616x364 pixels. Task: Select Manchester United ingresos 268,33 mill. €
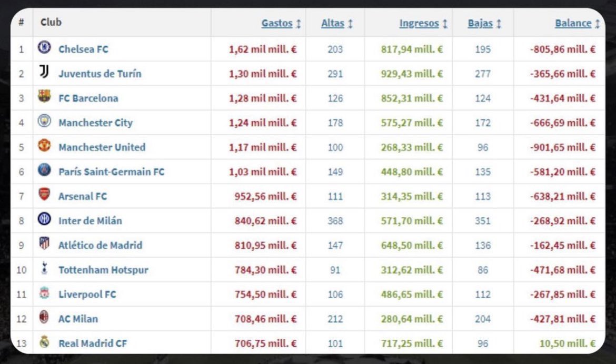412,147
